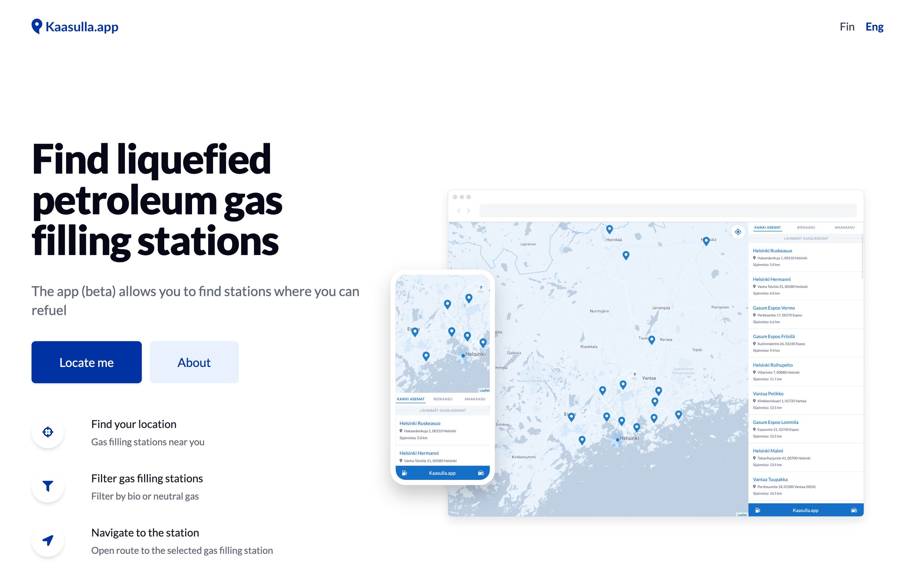Viewport: 924px width, 565px height.
Task: Switch language to Fin
Action: point(847,27)
